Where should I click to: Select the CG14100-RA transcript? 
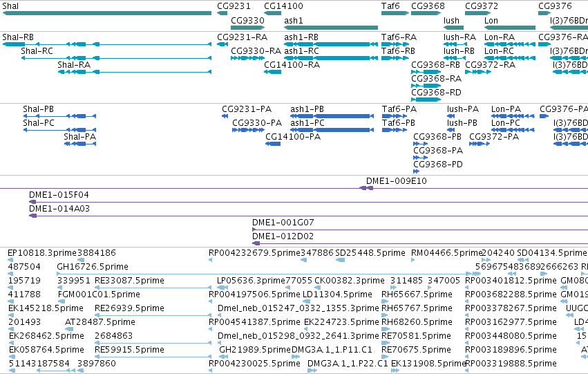click(x=273, y=72)
